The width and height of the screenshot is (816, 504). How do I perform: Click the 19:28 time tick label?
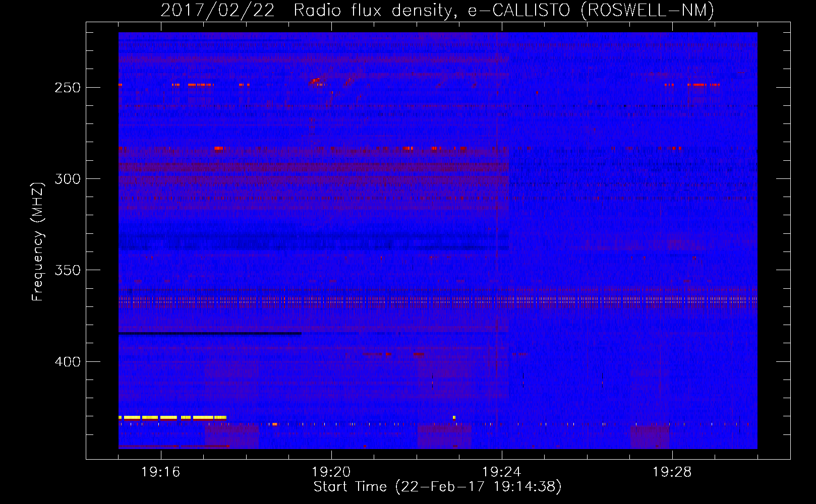(672, 472)
